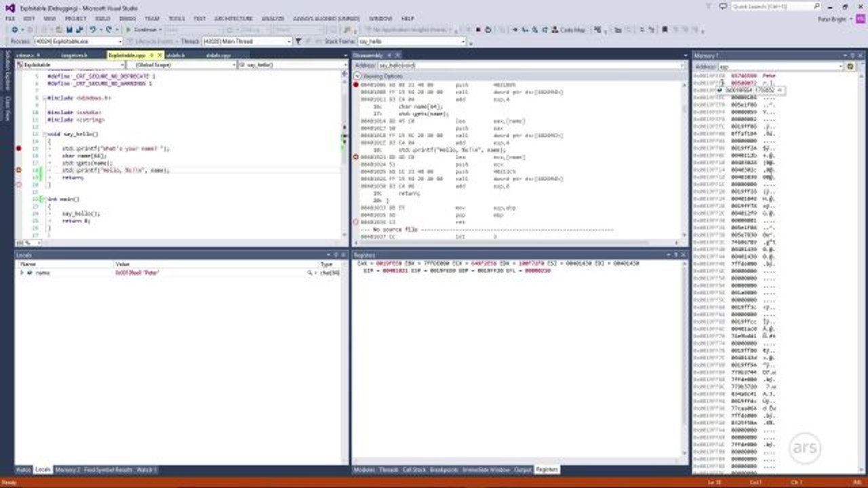868x488 pixels.
Task: Click the Restart debugging icon
Action: [x=489, y=30]
